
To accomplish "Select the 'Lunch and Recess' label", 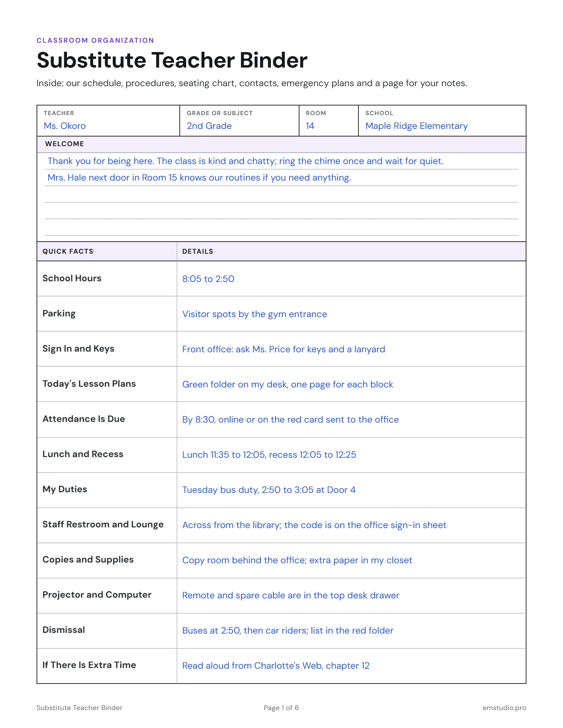I will (83, 454).
